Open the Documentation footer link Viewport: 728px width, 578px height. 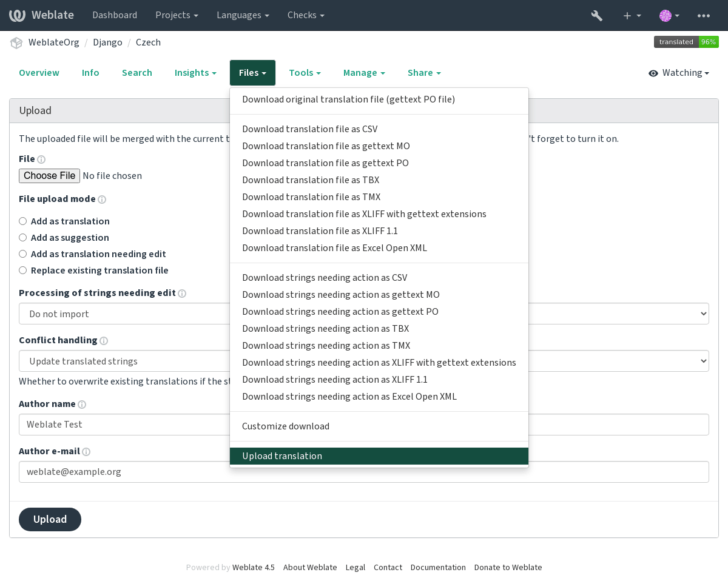tap(438, 568)
